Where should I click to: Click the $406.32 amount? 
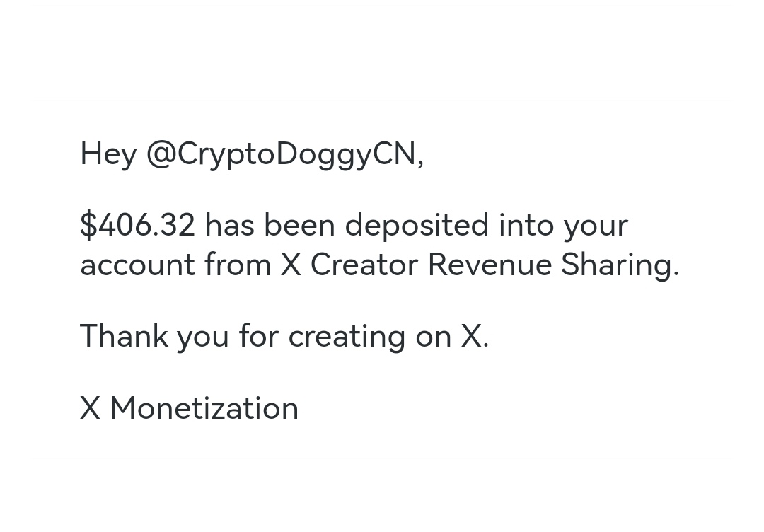[x=137, y=226]
